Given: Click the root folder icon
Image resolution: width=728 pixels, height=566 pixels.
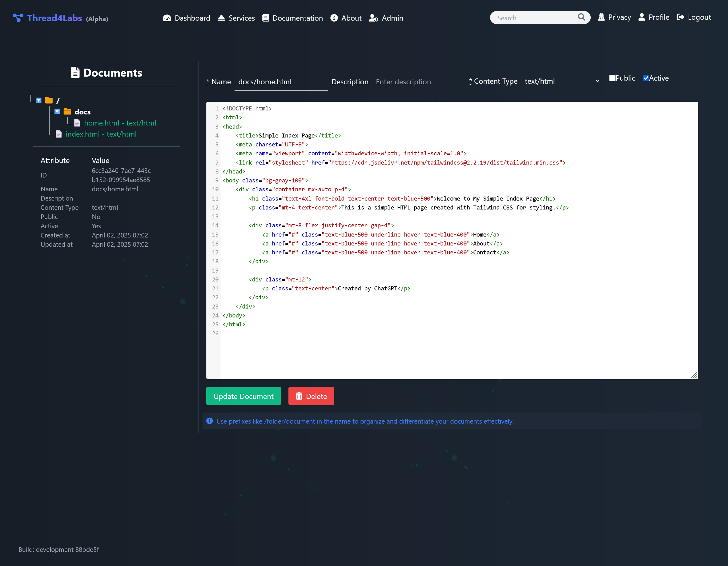Looking at the screenshot, I should 49,100.
